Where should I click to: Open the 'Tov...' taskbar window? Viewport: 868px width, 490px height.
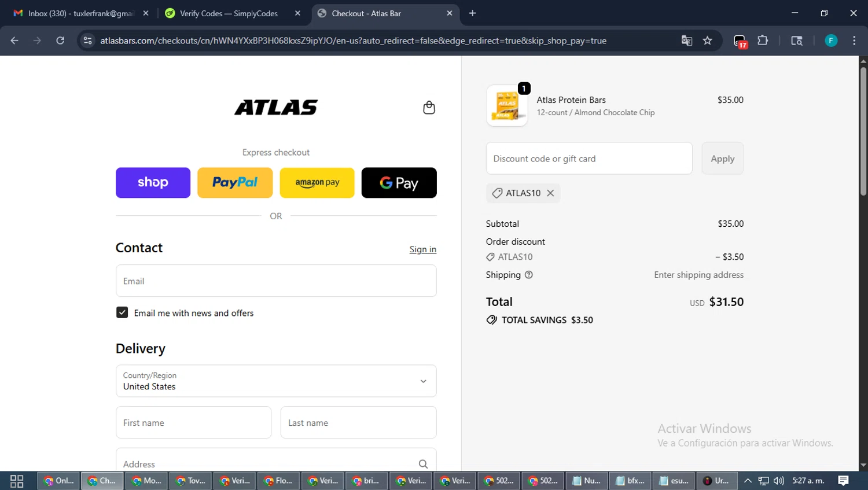point(190,481)
